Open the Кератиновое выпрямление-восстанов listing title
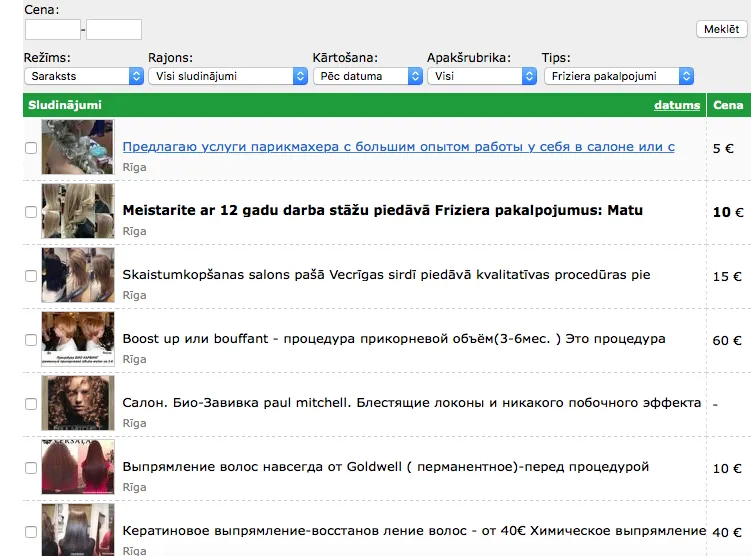751x556 pixels. [x=414, y=531]
